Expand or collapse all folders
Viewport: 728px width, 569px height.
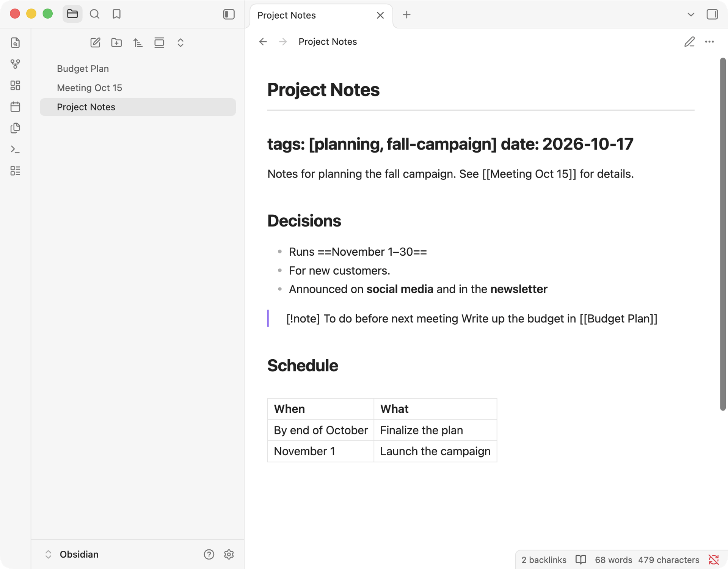point(180,42)
